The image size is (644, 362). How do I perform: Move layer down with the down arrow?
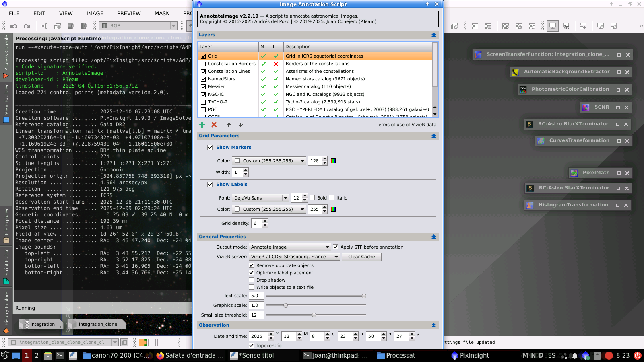coord(241,125)
